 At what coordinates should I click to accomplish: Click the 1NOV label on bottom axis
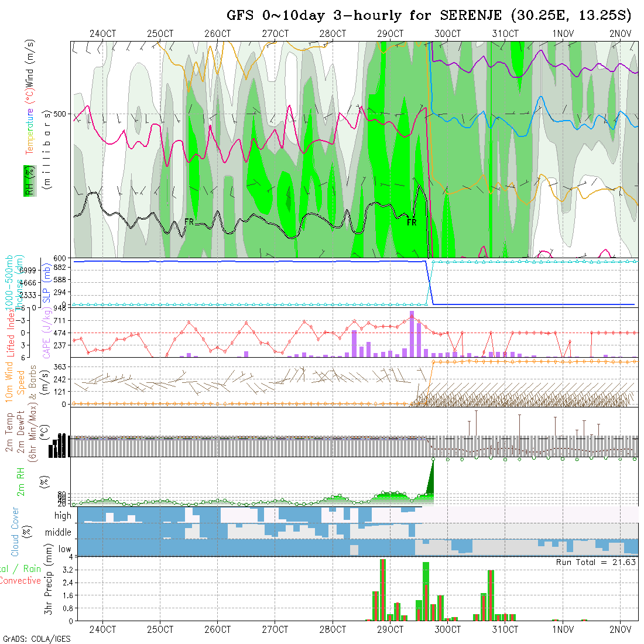[563, 629]
